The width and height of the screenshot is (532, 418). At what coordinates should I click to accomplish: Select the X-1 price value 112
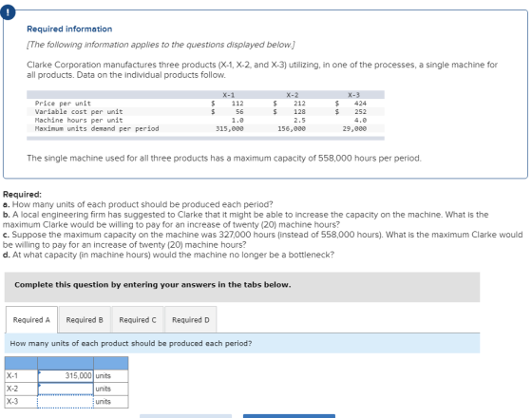pyautogui.click(x=237, y=104)
